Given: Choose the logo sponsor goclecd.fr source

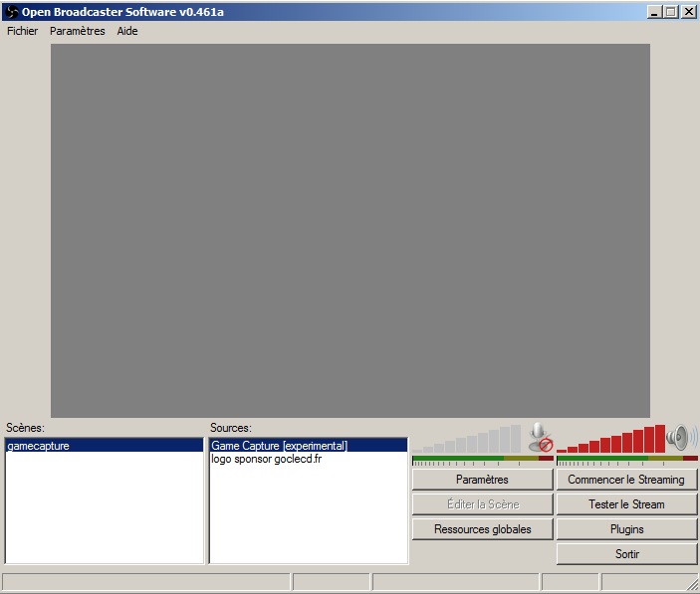Looking at the screenshot, I should tap(266, 459).
